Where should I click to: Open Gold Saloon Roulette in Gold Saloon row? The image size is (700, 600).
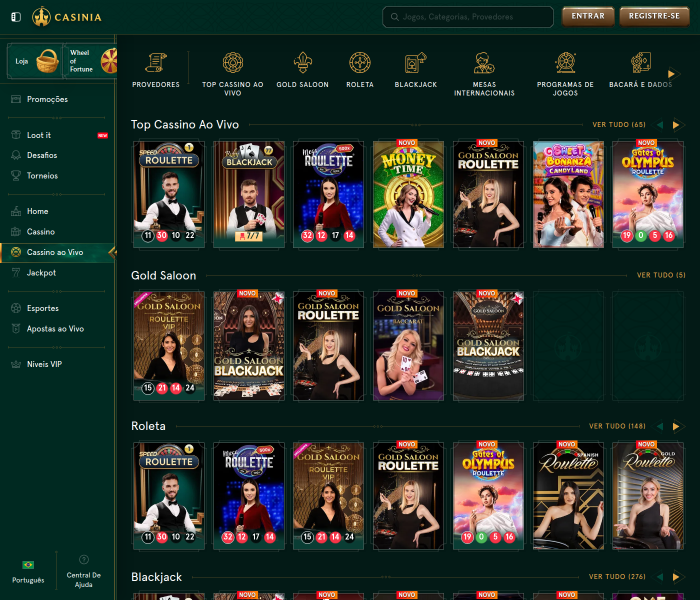[328, 346]
